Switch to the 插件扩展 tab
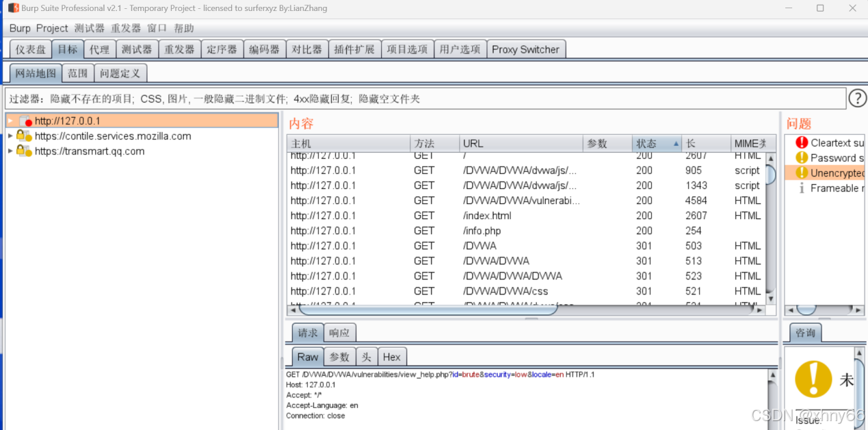Viewport: 868px width, 430px height. click(x=354, y=49)
